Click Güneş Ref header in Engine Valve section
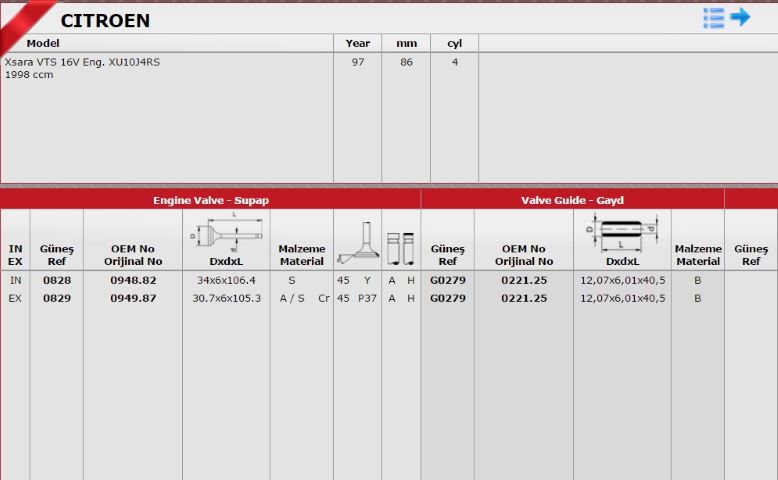The width and height of the screenshot is (778, 480). 57,255
